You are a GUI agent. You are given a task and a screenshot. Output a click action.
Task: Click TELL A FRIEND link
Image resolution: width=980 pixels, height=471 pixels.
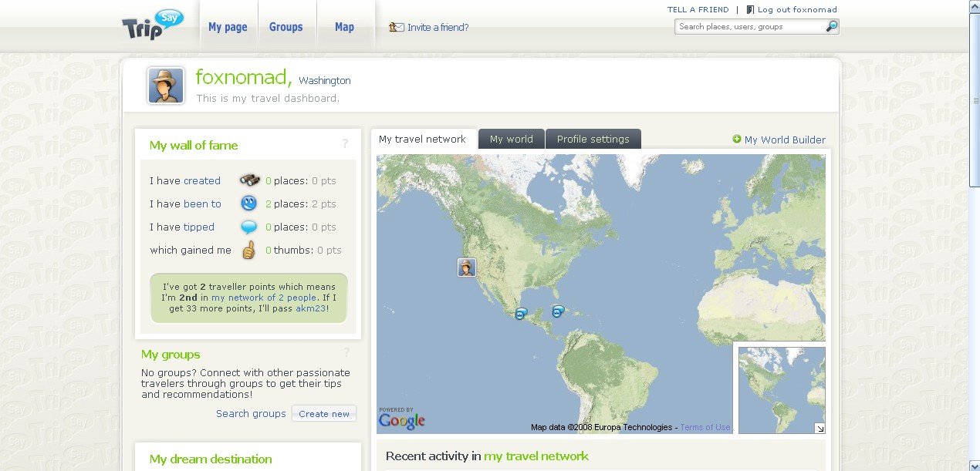[x=698, y=10]
